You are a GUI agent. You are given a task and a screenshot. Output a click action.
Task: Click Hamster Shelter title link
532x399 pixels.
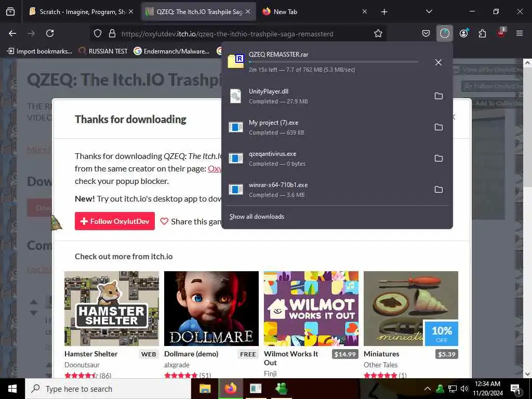[91, 354]
